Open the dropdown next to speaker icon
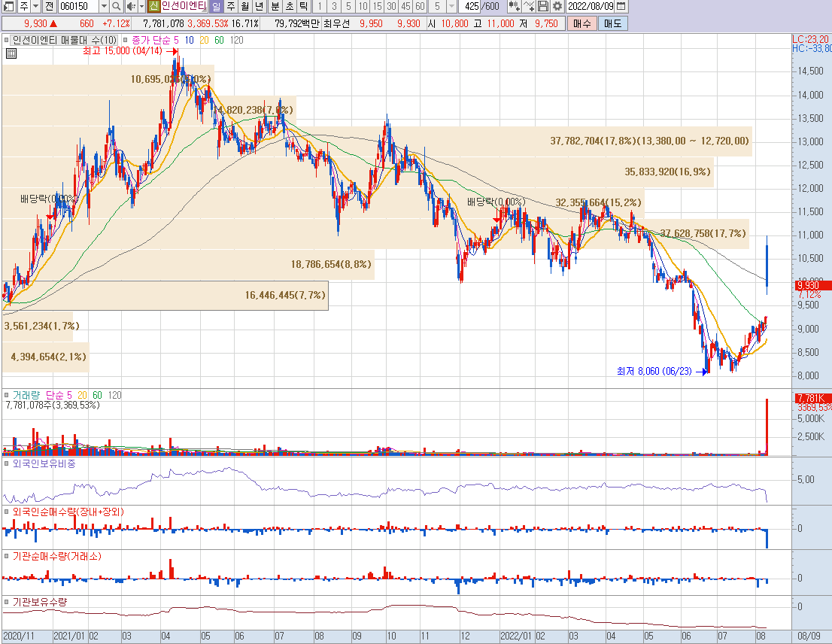 coord(141,6)
